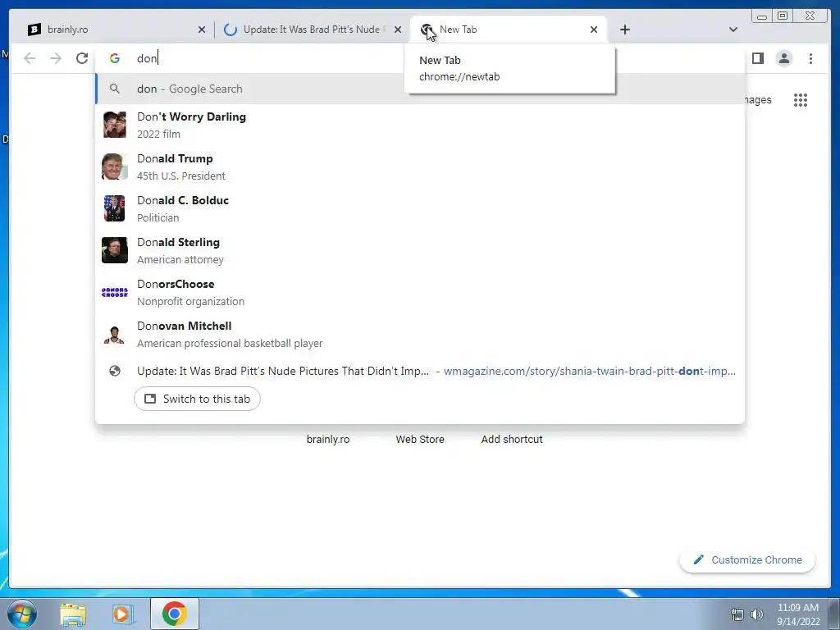Select the New Tab tab
The width and height of the screenshot is (840, 630).
[x=508, y=30]
